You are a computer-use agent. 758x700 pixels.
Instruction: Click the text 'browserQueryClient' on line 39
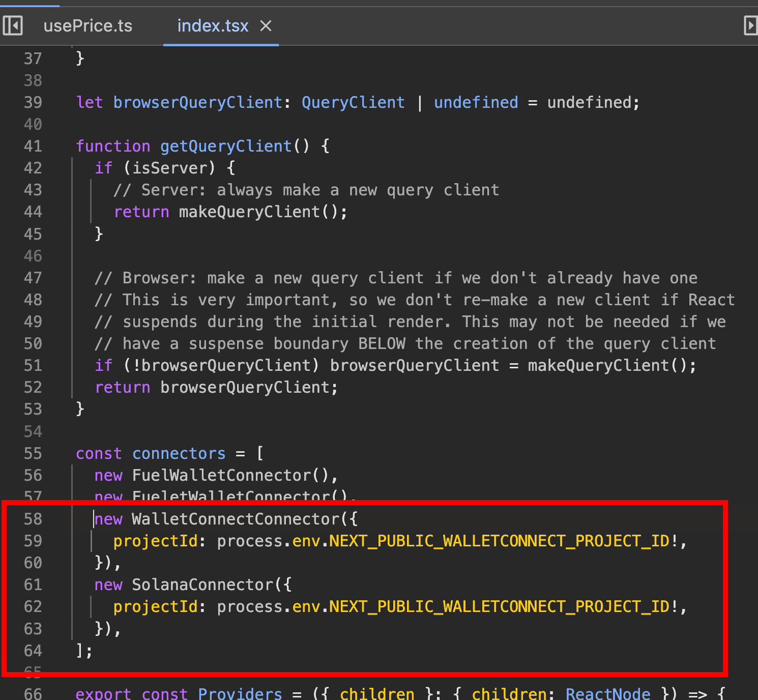[x=197, y=102]
